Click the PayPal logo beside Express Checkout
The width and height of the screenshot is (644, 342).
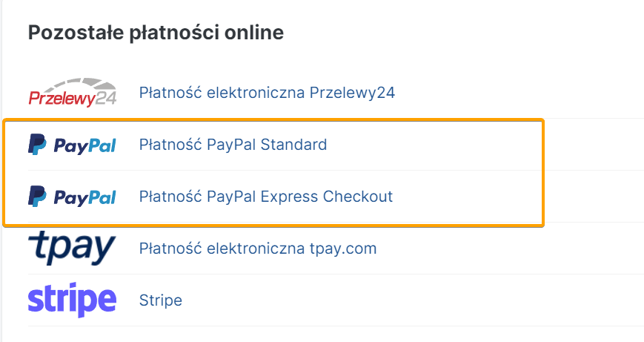[72, 197]
